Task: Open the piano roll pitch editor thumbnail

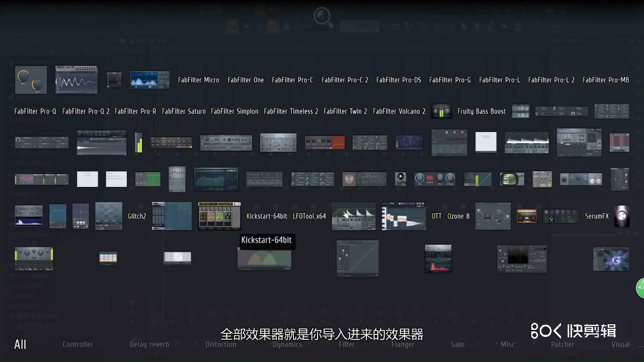Action: tap(404, 216)
